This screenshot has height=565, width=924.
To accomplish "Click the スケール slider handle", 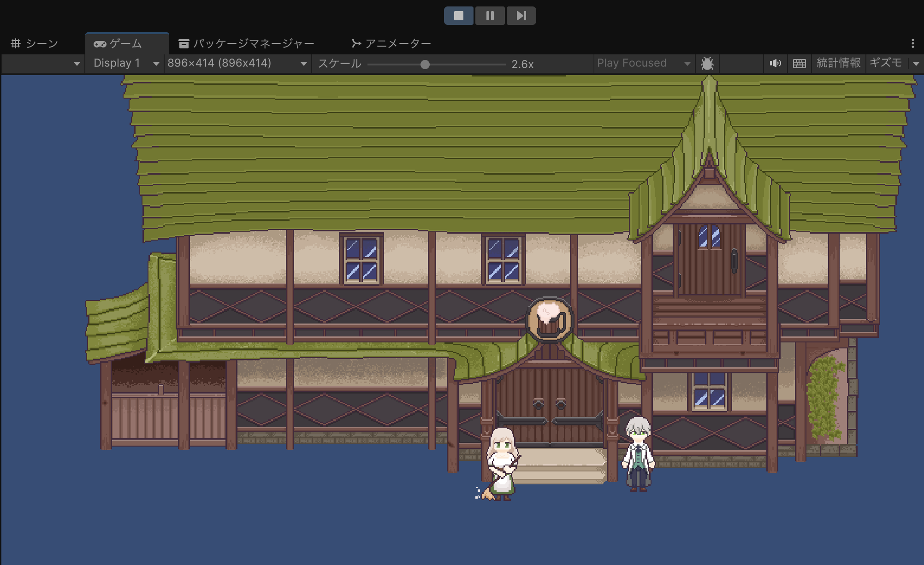I will 425,65.
